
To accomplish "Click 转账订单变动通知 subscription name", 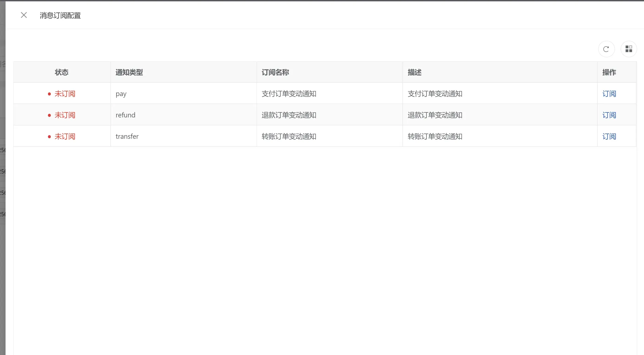I will [289, 137].
